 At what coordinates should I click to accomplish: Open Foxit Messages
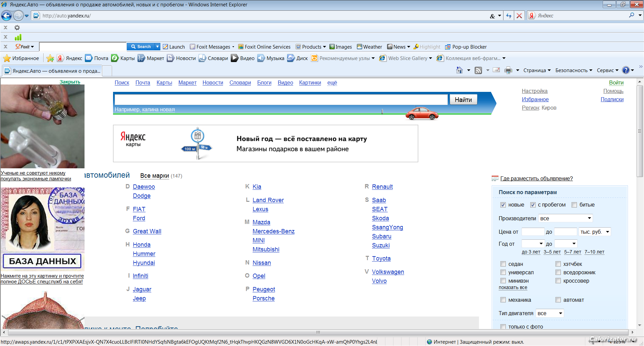(x=212, y=47)
